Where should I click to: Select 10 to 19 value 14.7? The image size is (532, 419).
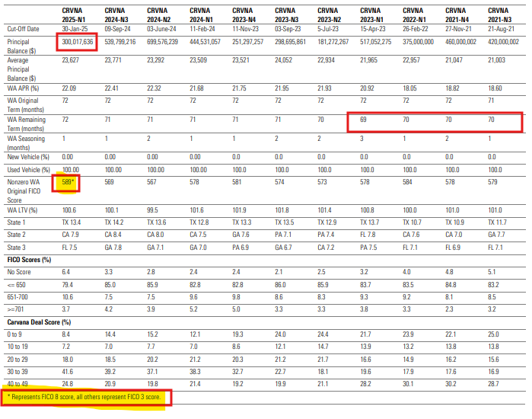pyautogui.click(x=323, y=347)
